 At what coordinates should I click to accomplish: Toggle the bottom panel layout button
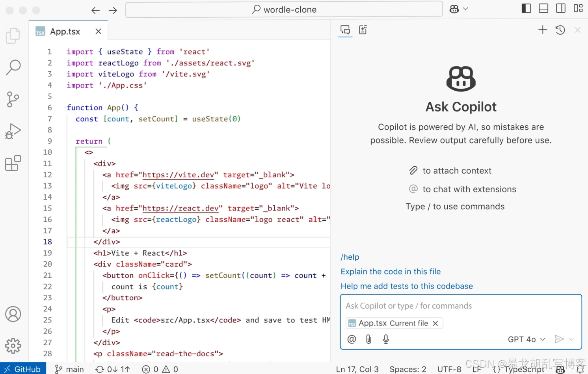click(543, 8)
